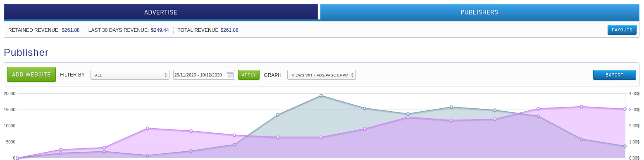644x160 pixels.
Task: Click the Total Revenue label
Action: [198, 30]
